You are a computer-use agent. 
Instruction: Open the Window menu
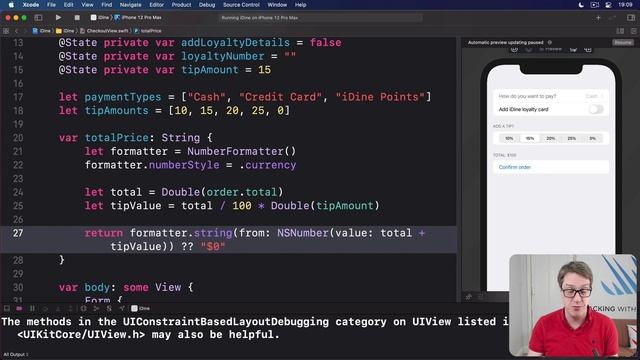click(277, 5)
